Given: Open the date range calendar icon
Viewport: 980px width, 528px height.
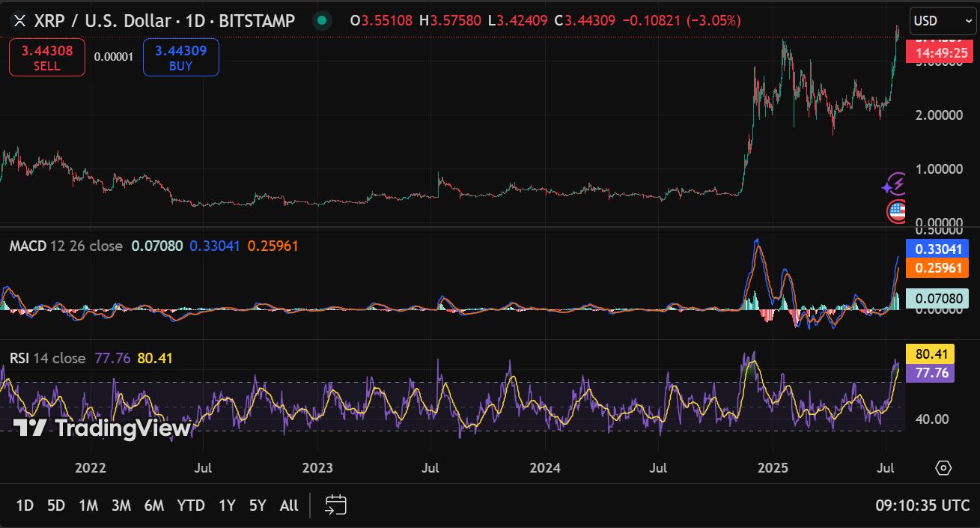Looking at the screenshot, I should (335, 505).
